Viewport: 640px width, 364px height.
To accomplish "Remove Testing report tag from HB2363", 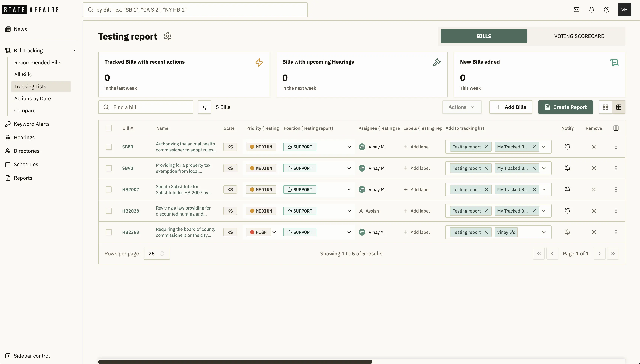I will pos(486,232).
